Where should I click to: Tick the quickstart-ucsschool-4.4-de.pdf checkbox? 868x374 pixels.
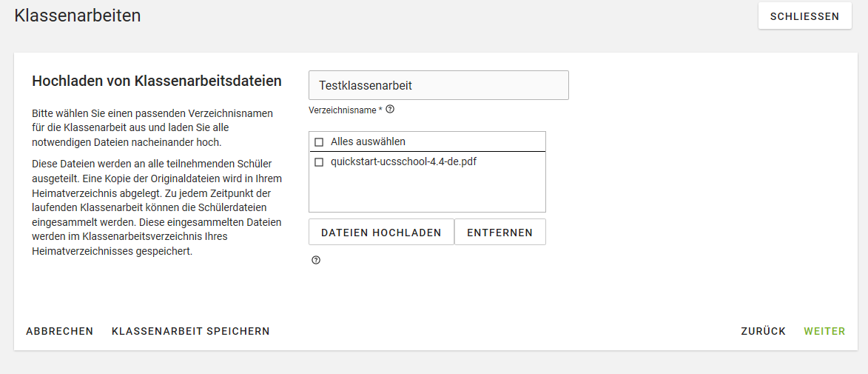tap(319, 162)
